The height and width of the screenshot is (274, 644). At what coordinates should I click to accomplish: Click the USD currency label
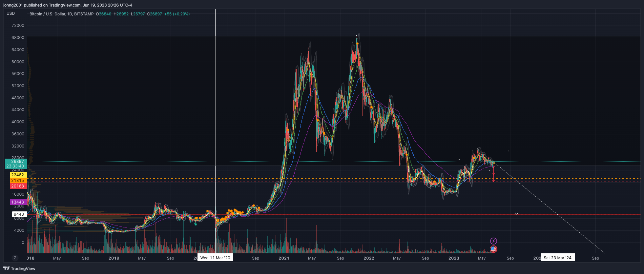tap(11, 13)
